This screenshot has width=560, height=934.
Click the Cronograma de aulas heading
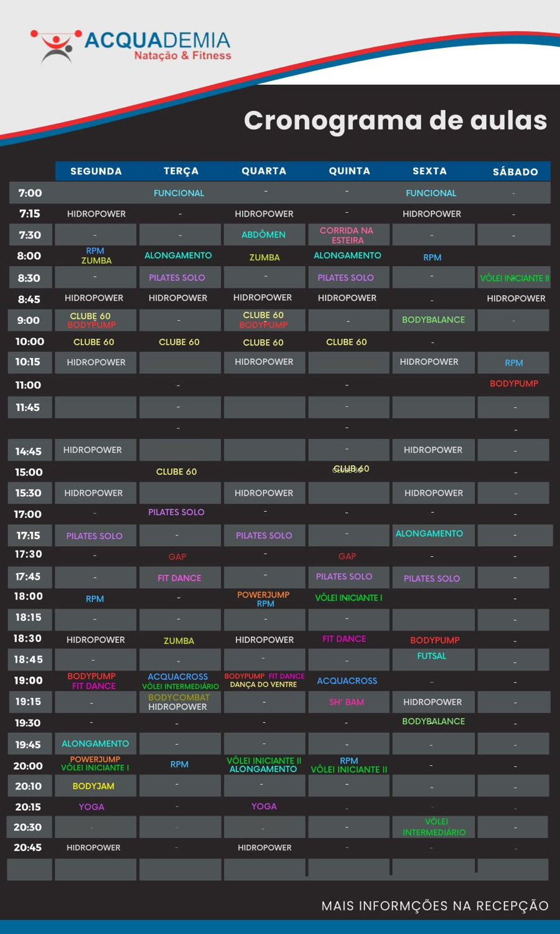tap(395, 120)
